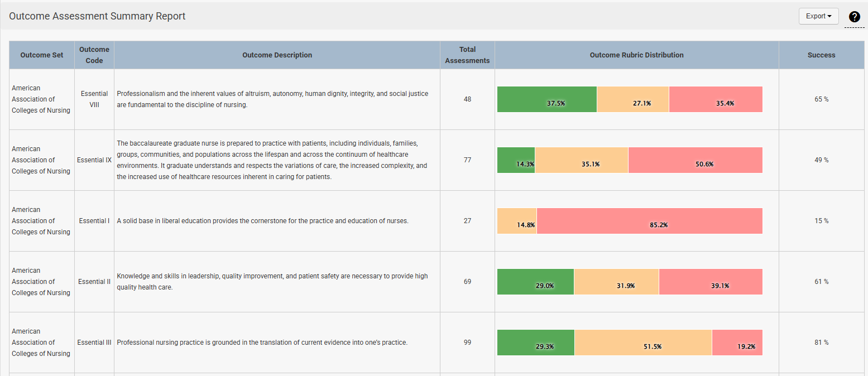Click the Essential I liberal education description

tap(262, 221)
